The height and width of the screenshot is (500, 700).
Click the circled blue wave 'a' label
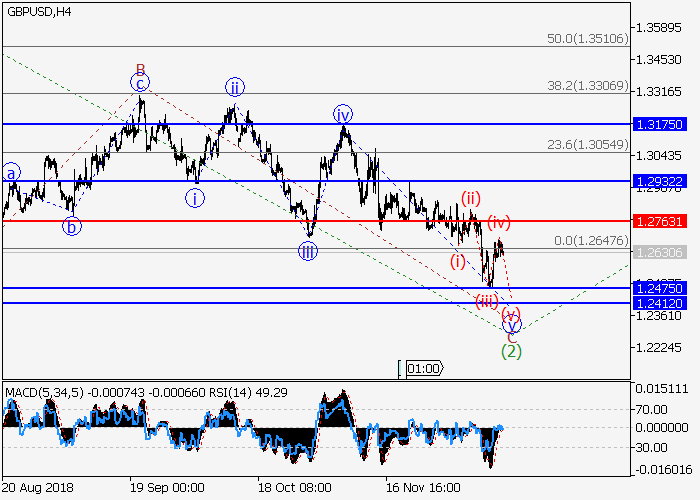click(11, 172)
